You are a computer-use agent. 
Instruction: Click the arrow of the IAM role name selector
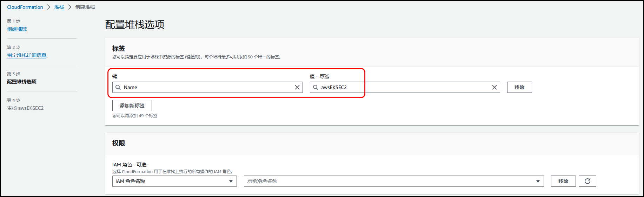click(x=231, y=181)
